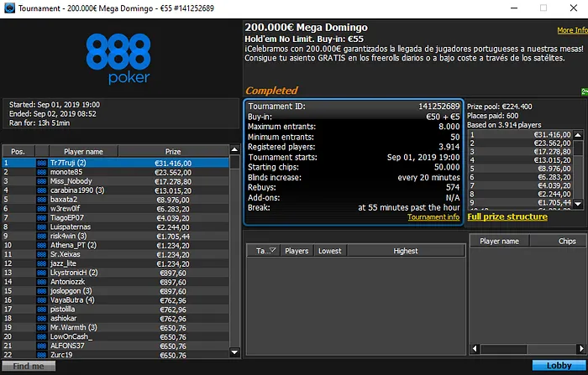
Task: Minimize the tournament window
Action: pos(514,8)
